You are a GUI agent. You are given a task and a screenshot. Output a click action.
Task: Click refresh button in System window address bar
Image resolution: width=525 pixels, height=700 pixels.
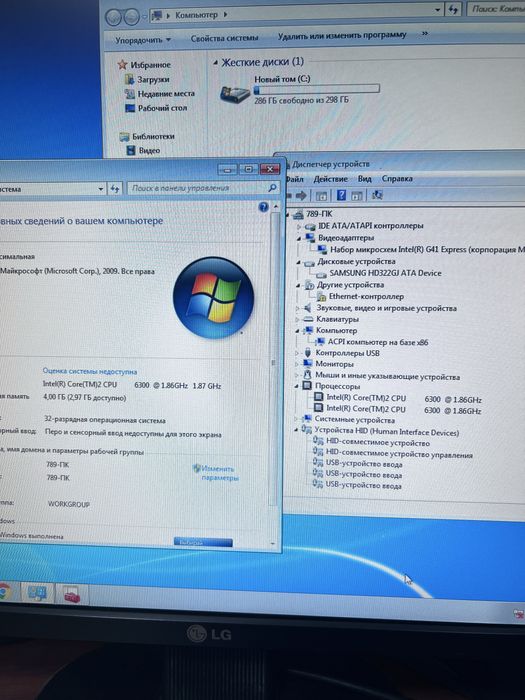coord(115,189)
